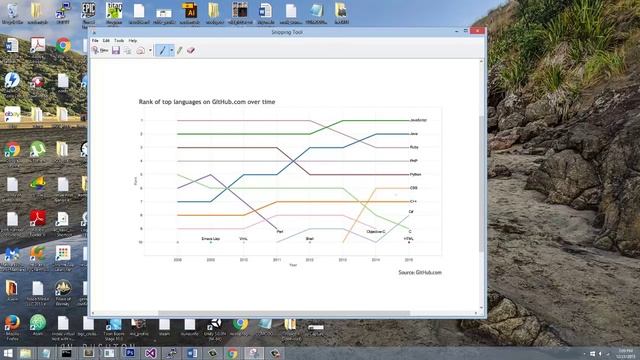Open the Windows Start button
This screenshot has height=360, width=640.
coord(8,353)
